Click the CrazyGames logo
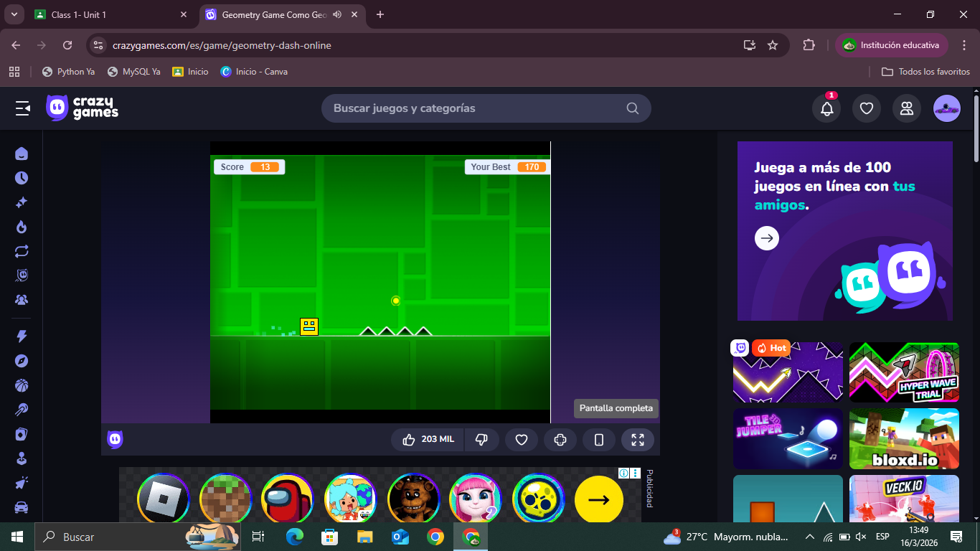This screenshot has height=551, width=980. pos(83,108)
